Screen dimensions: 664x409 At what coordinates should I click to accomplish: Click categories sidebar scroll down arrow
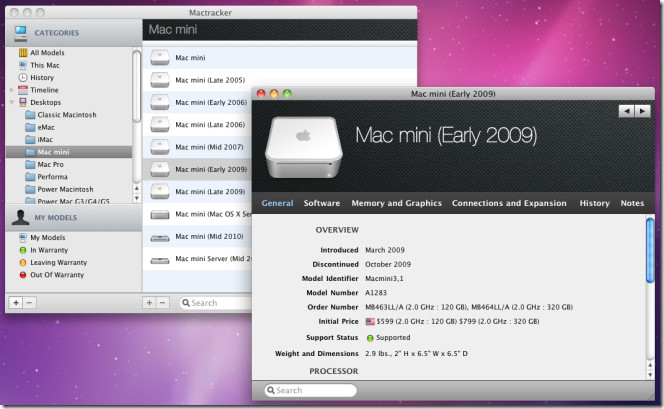[x=136, y=198]
